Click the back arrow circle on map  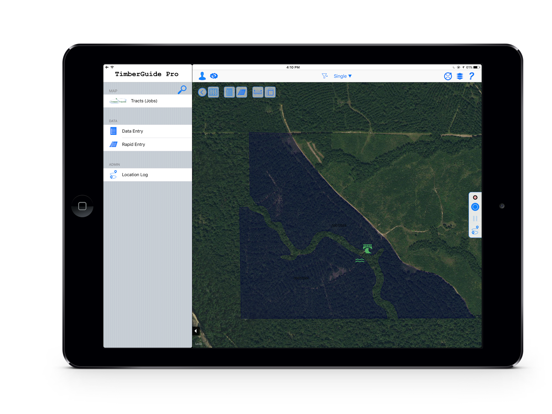(202, 92)
